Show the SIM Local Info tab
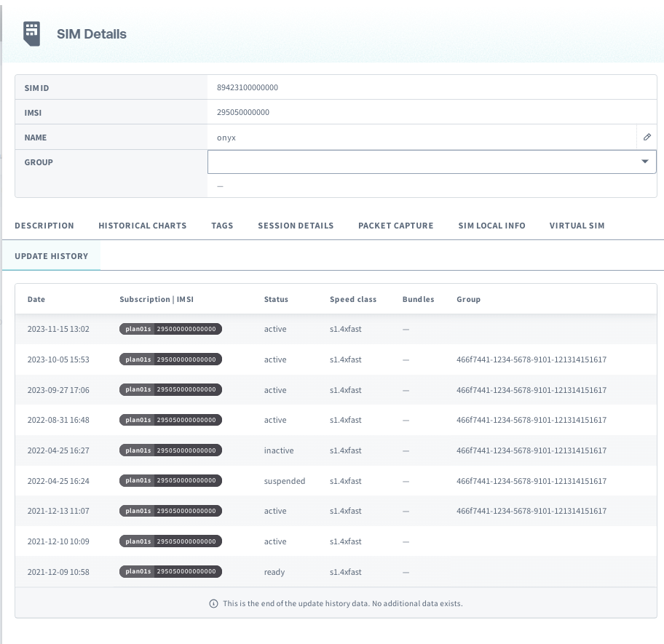 coord(491,226)
